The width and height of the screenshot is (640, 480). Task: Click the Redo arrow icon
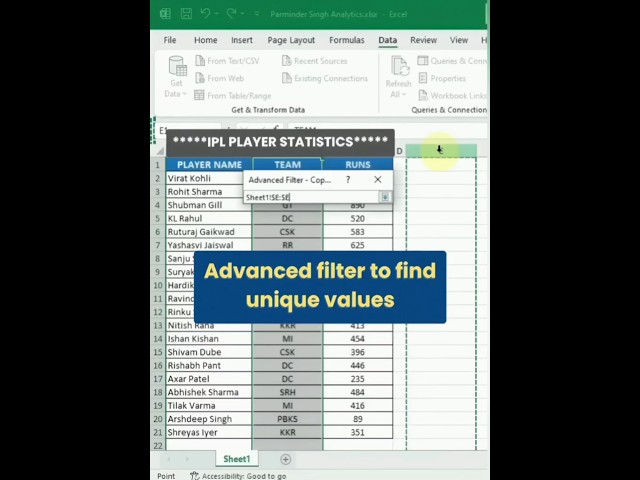pyautogui.click(x=231, y=14)
